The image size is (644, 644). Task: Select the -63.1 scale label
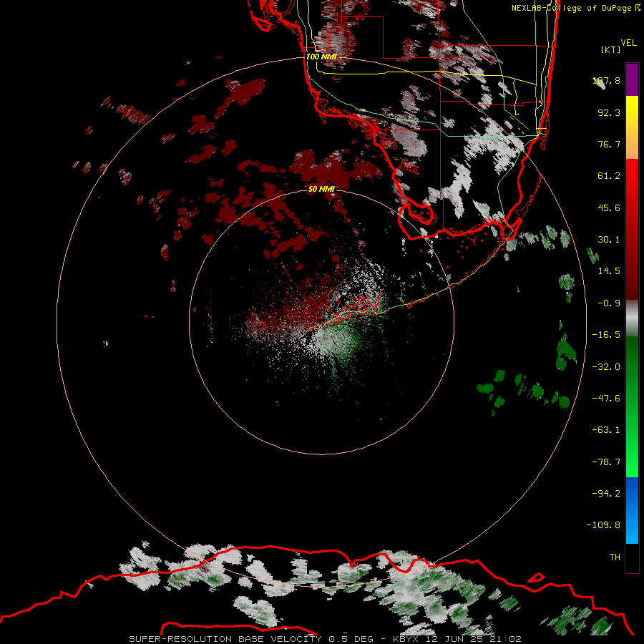[x=606, y=430]
